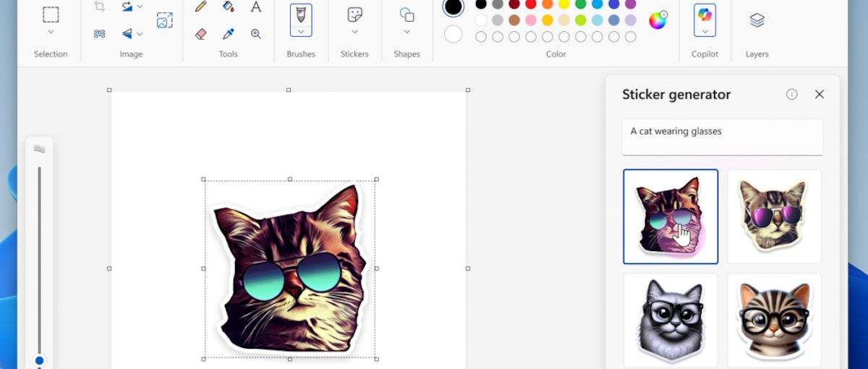The height and width of the screenshot is (369, 868).
Task: Pick the lime green palette color
Action: click(x=581, y=20)
